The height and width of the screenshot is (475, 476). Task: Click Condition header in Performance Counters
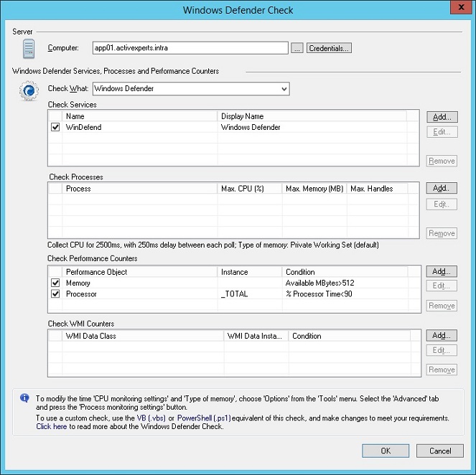coord(345,272)
